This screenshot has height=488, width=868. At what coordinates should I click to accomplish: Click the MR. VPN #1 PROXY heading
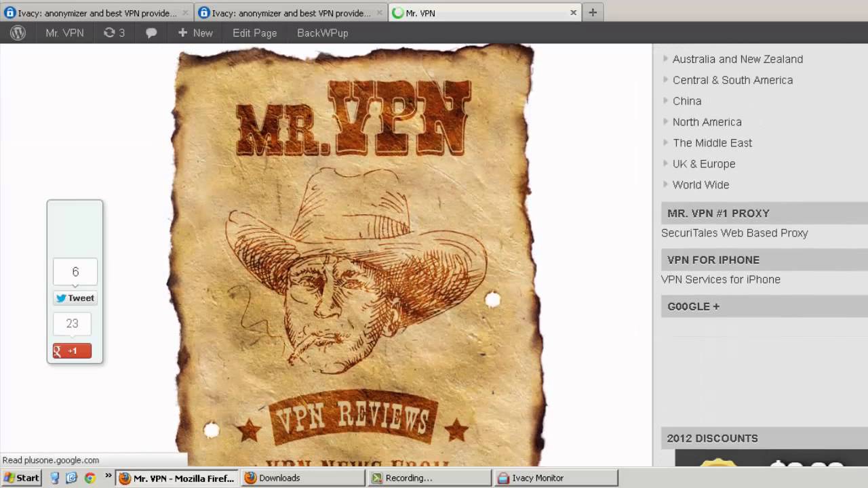718,213
